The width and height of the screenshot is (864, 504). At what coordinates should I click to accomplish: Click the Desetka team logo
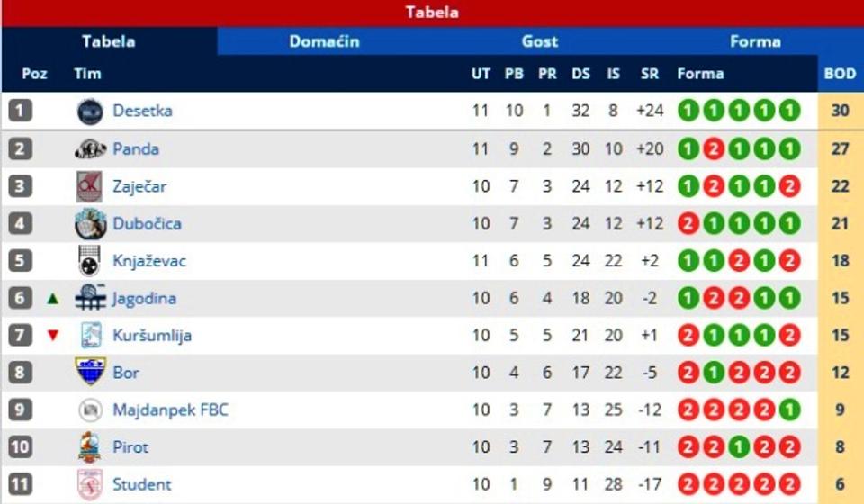coord(90,112)
